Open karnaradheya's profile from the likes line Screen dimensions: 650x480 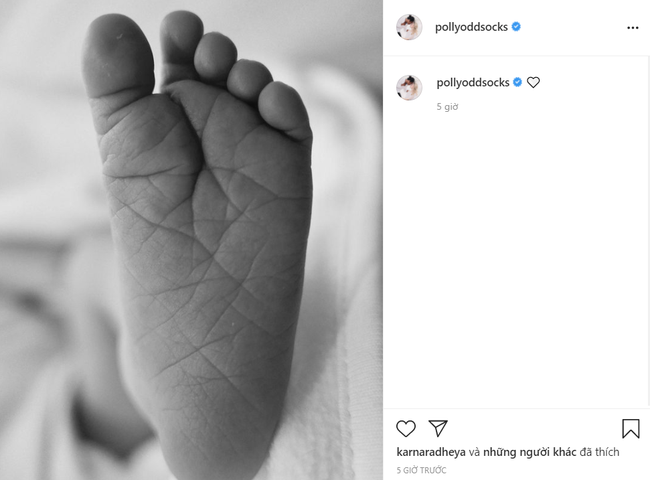coord(431,452)
